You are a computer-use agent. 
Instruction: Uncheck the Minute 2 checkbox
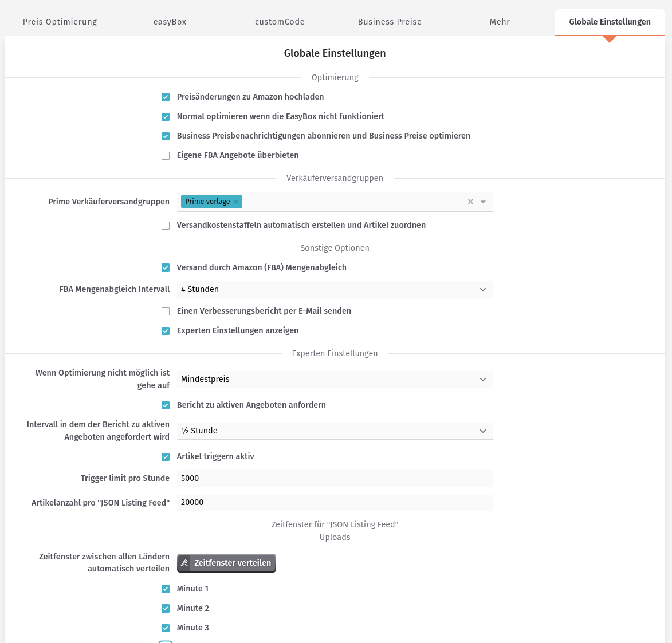click(x=166, y=609)
